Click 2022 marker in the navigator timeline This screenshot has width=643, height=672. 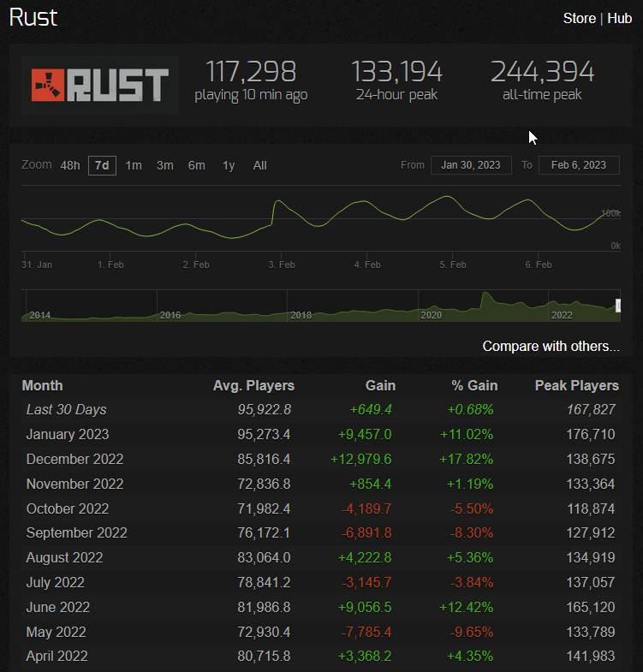click(562, 315)
